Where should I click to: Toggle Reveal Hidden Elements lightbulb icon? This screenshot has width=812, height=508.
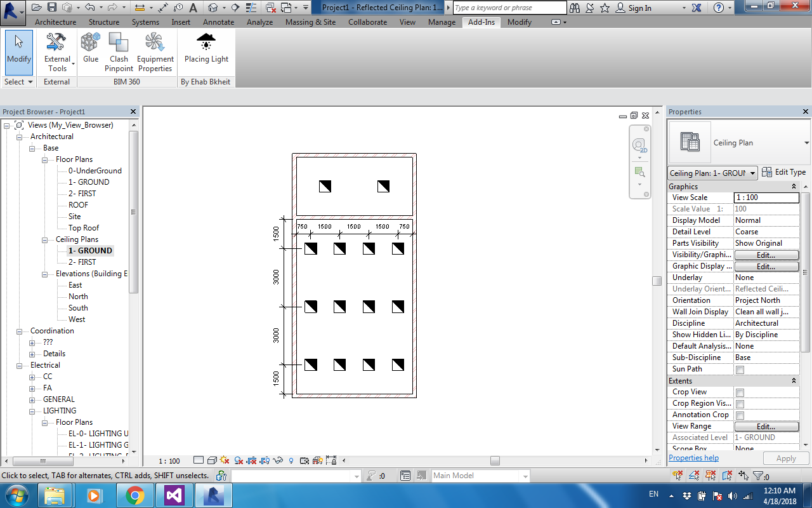tap(291, 460)
